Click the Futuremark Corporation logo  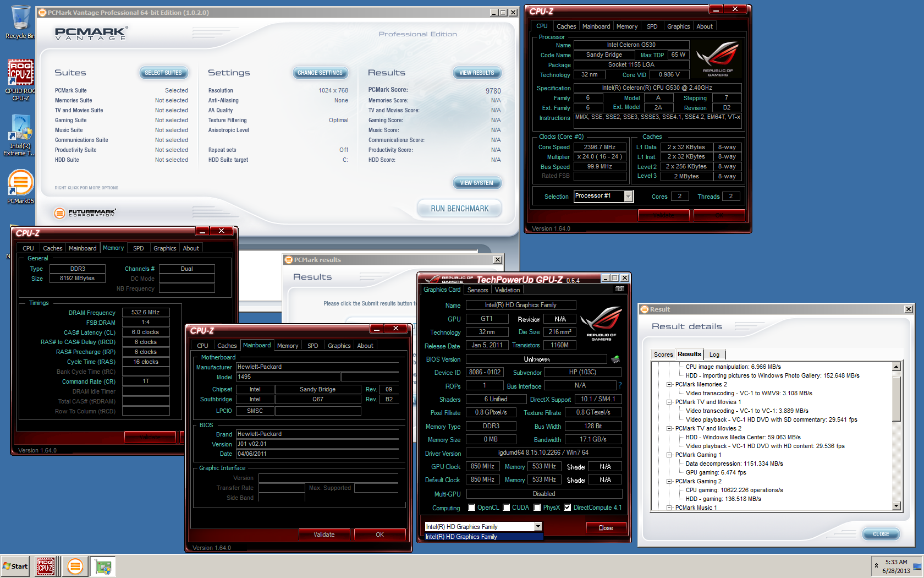point(85,212)
